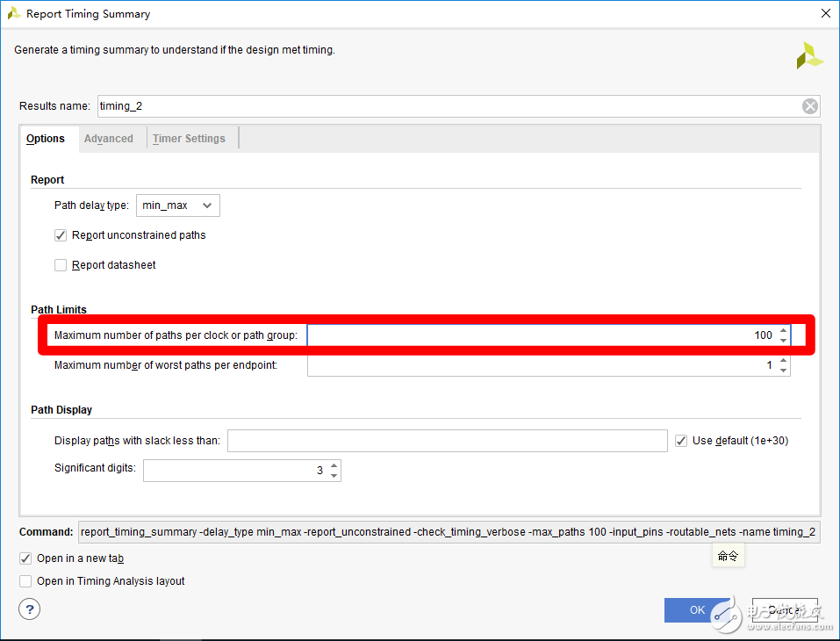Screen dimensions: 840x641
Task: Increase maximum paths per clock value
Action: 784,330
